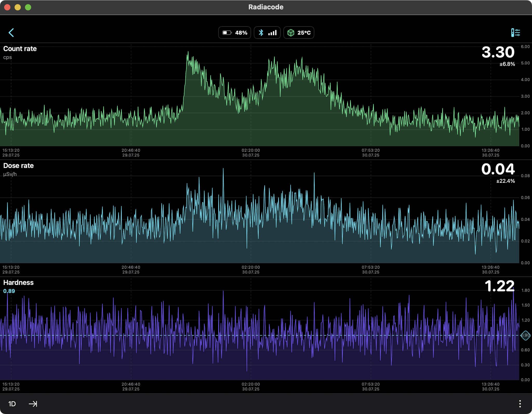The image size is (532, 414).
Task: Open the 1D time range selector
Action: click(12, 404)
